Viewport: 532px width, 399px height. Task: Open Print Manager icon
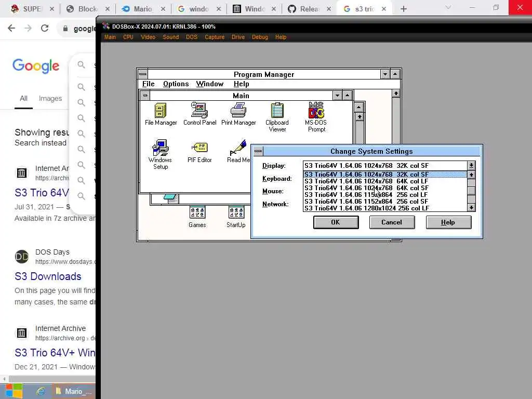point(238,114)
